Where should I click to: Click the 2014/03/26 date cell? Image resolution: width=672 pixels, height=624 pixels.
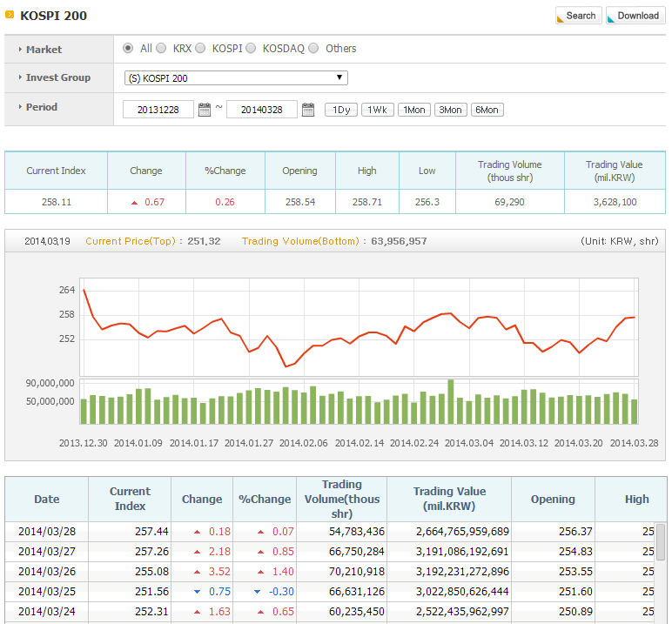(x=47, y=571)
